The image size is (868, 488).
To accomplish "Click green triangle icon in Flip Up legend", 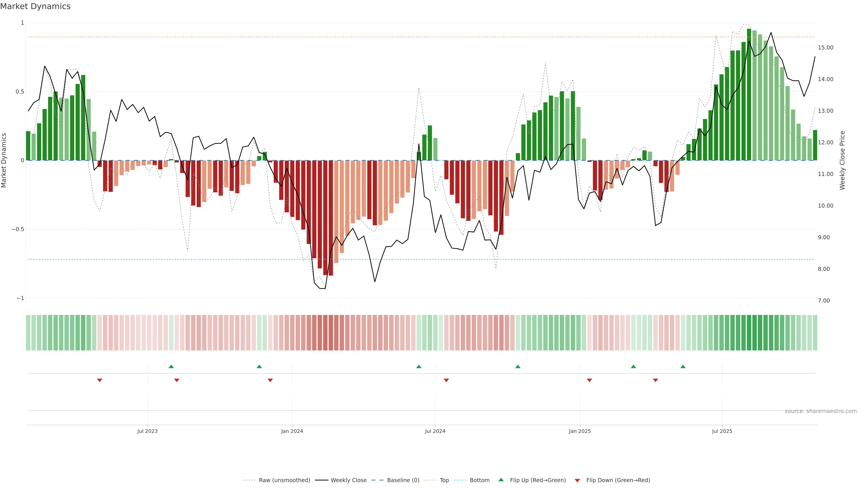I will pyautogui.click(x=501, y=480).
